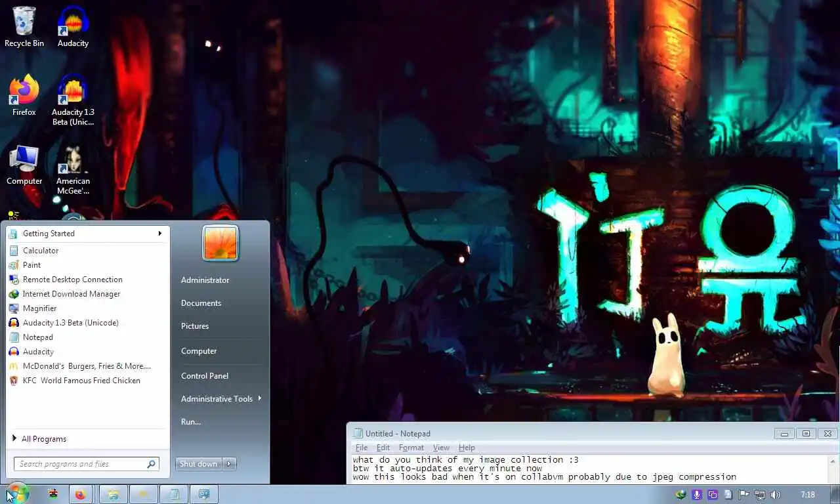
Task: Click Notepad line "btw it auto-updates every minute now"
Action: coord(448,469)
